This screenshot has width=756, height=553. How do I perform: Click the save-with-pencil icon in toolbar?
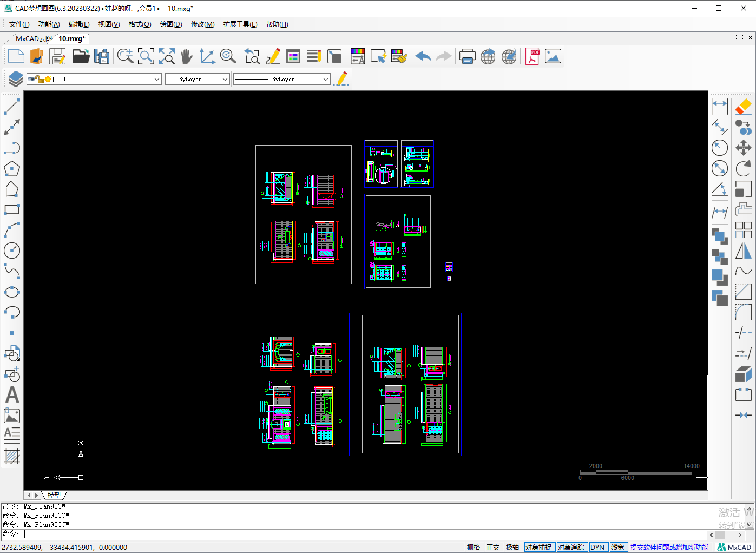click(57, 56)
